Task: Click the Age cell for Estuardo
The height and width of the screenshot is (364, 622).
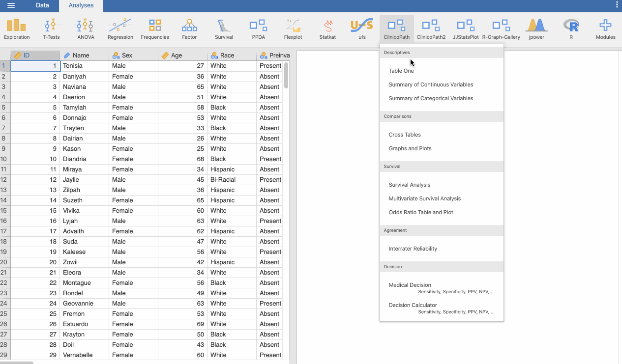Action: tap(182, 324)
